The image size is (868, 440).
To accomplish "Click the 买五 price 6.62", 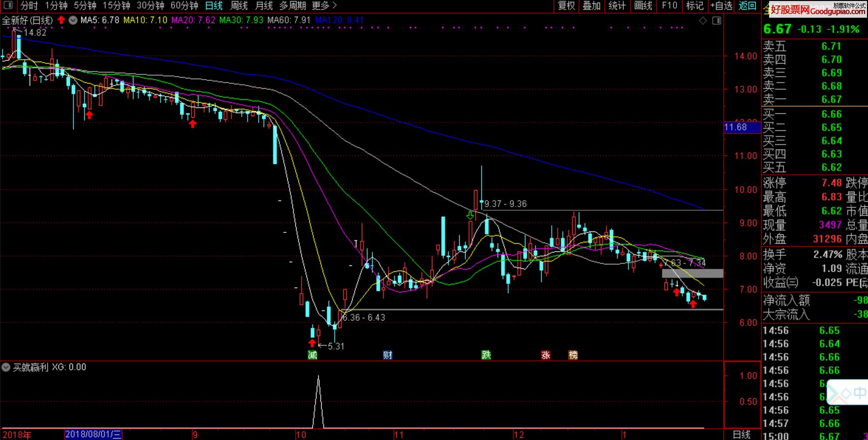I will tap(832, 167).
